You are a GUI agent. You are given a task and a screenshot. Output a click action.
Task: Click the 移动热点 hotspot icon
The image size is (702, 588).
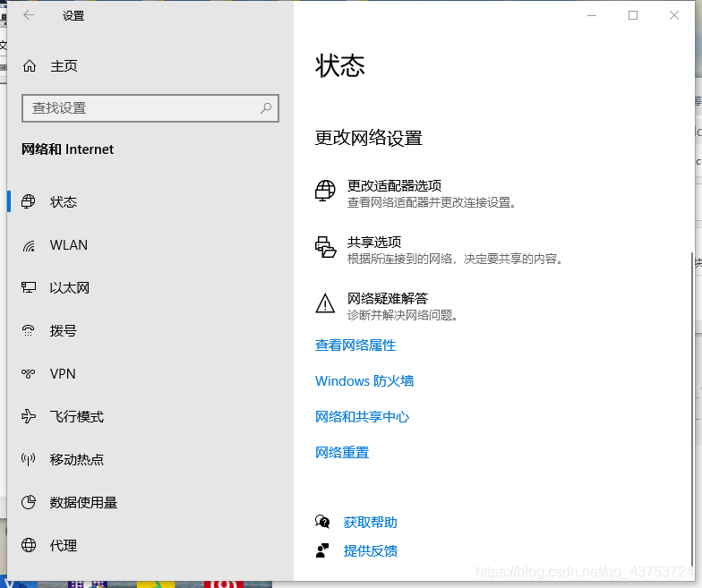(29, 459)
